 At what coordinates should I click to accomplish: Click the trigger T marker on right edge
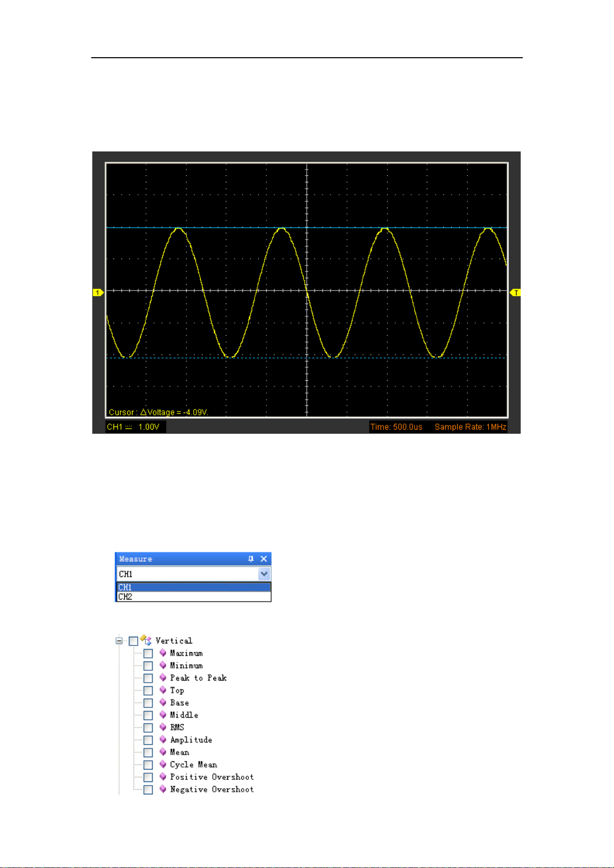pos(515,293)
